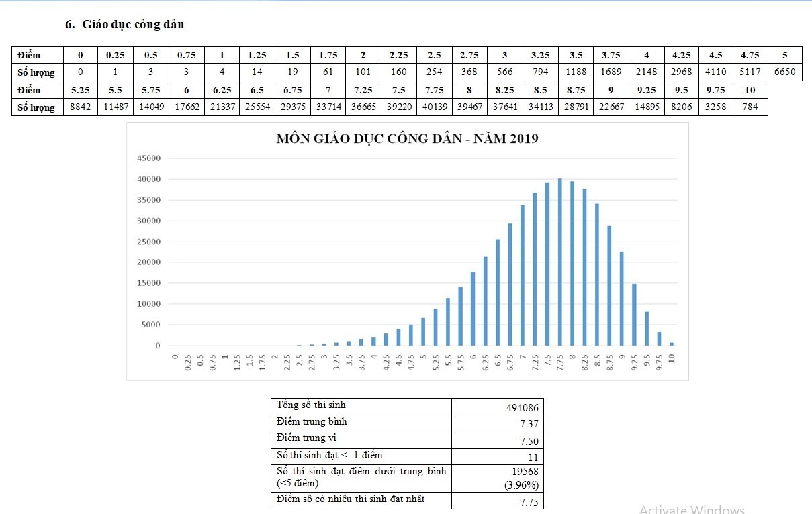
Task: Click the chart bar above x-axis label 6
Action: coord(473,309)
